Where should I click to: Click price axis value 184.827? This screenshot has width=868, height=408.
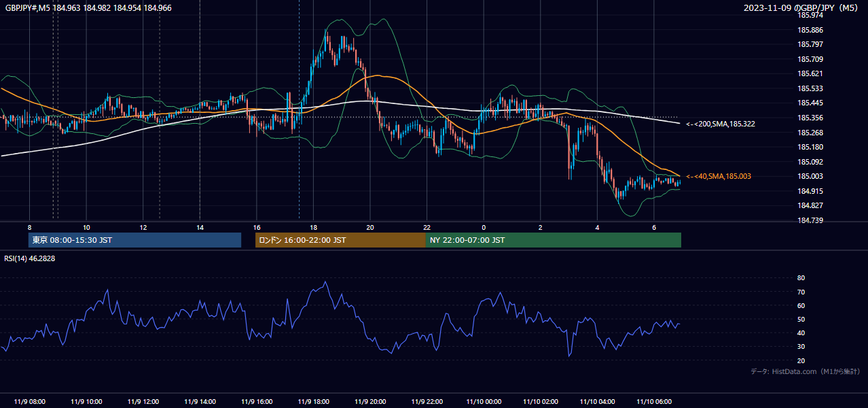click(x=810, y=205)
